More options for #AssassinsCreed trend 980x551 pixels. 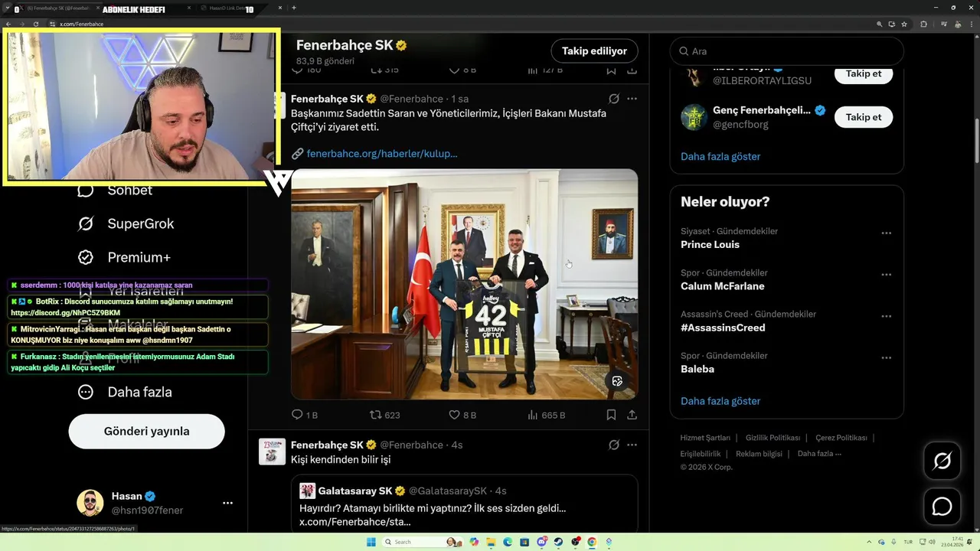[x=886, y=316]
